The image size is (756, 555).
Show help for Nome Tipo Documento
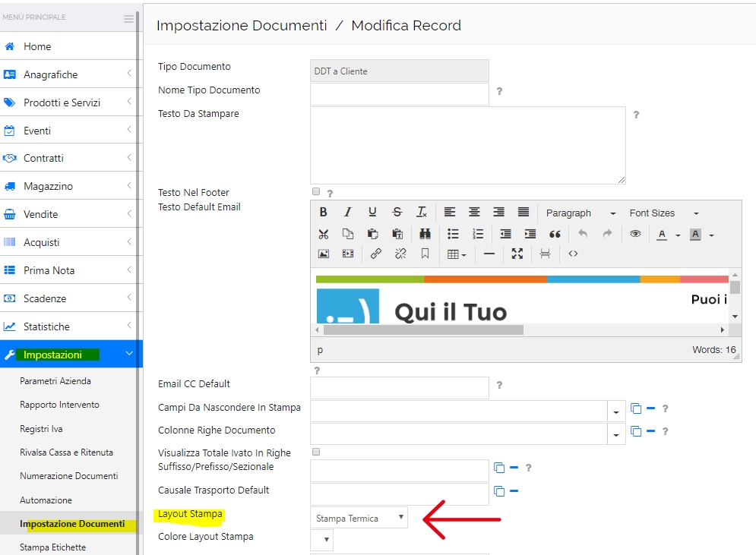(x=499, y=91)
